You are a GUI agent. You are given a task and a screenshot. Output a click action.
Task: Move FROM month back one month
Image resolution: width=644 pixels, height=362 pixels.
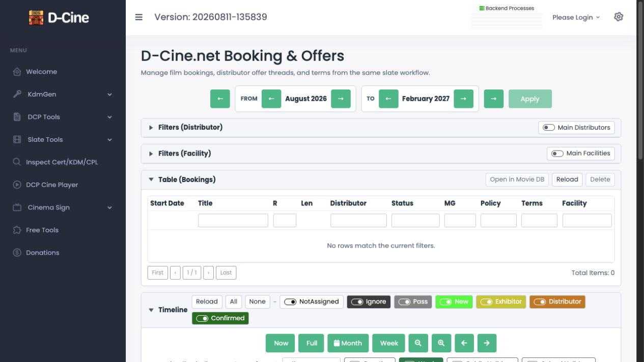click(271, 99)
